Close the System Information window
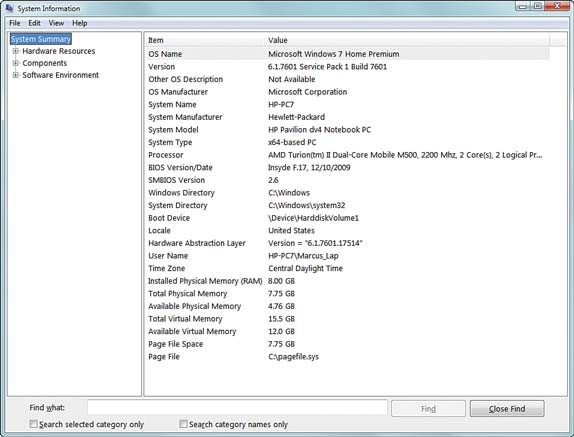 point(557,6)
